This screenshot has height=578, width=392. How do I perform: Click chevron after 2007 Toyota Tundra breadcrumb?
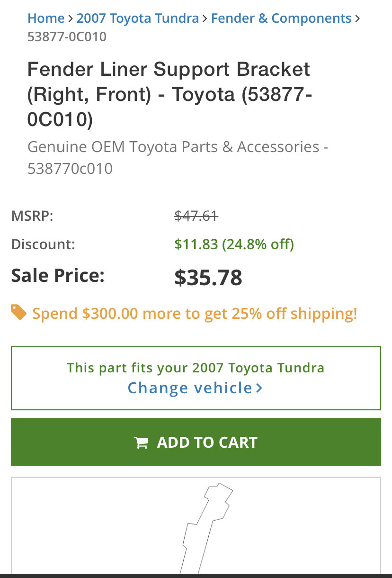(x=205, y=19)
